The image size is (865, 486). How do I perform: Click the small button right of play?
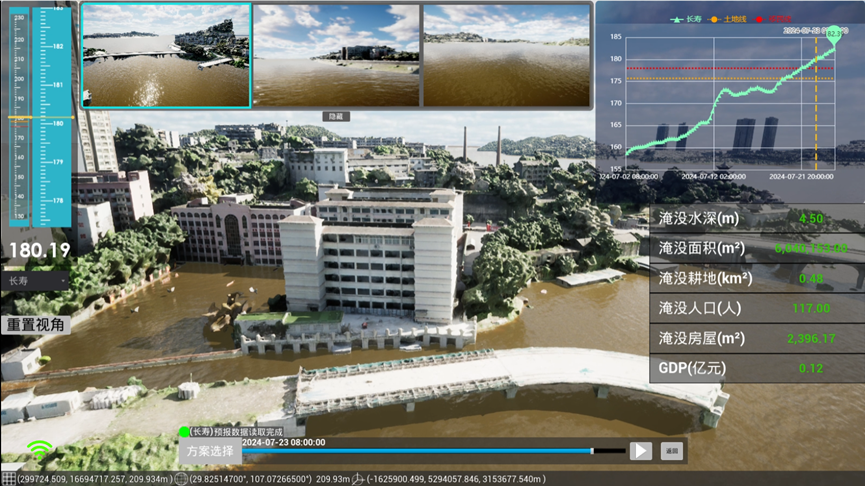coord(672,451)
